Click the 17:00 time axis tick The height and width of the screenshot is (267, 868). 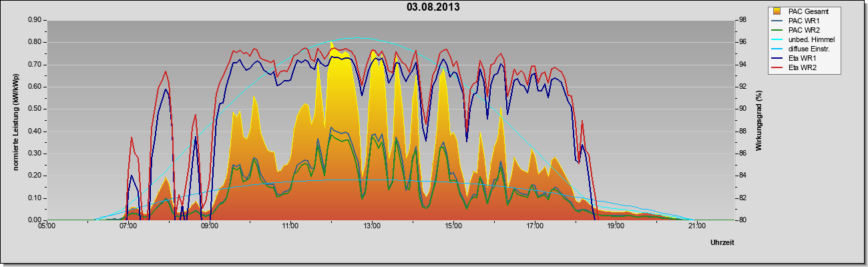click(535, 226)
